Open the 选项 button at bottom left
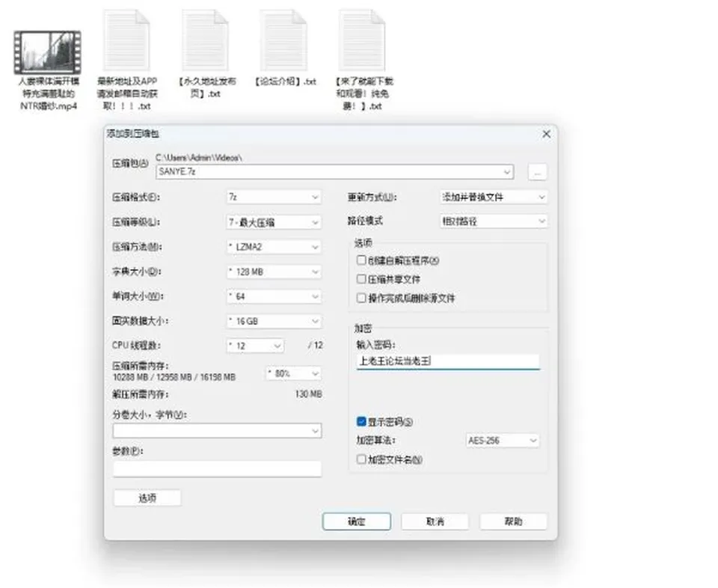 point(147,497)
